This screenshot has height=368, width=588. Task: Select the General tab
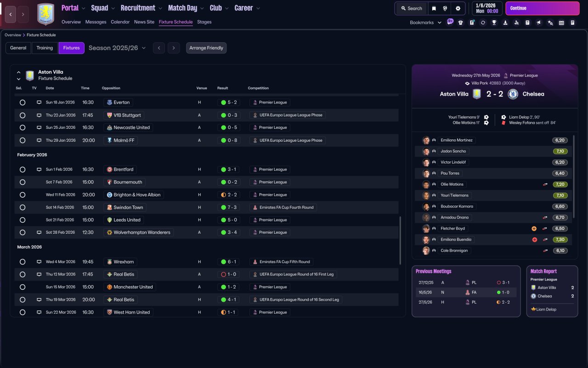click(x=18, y=48)
